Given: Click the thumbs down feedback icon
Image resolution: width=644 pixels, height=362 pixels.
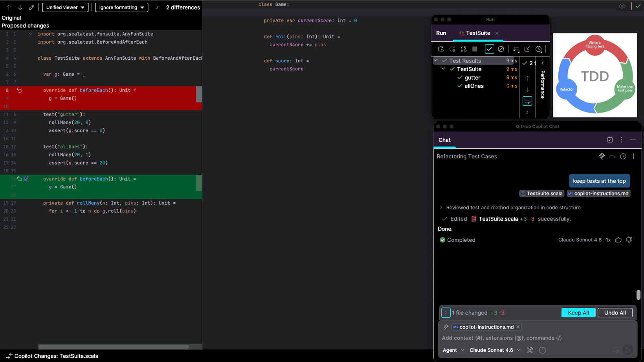Looking at the screenshot, I should click(x=629, y=240).
